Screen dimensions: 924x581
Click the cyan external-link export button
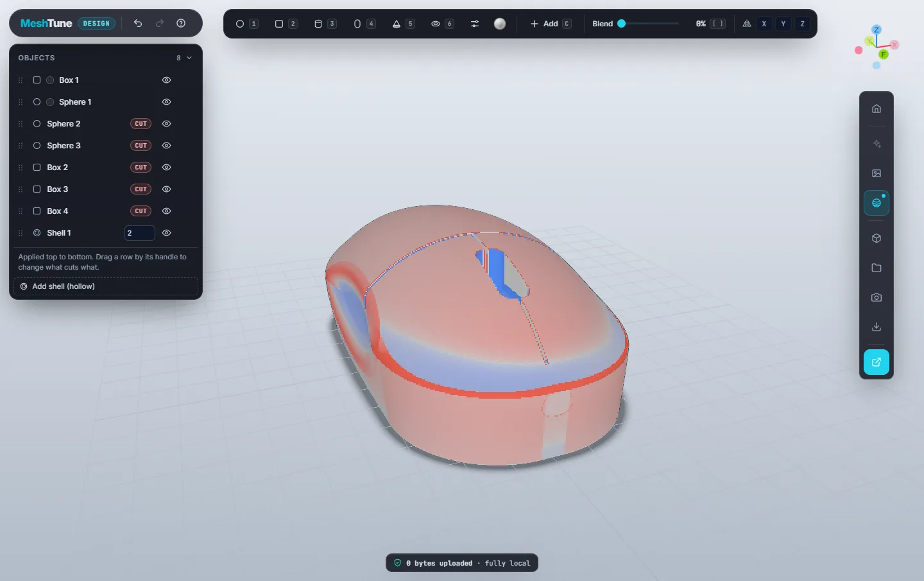point(877,362)
